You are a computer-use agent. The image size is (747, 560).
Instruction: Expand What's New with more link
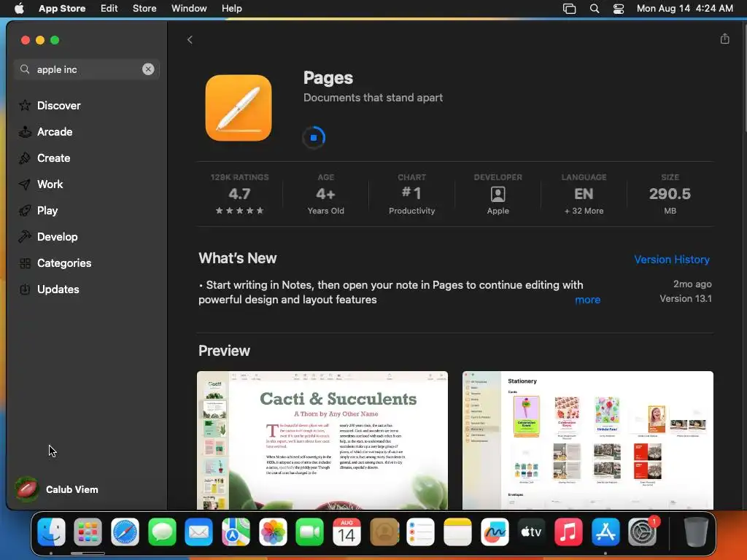(587, 300)
